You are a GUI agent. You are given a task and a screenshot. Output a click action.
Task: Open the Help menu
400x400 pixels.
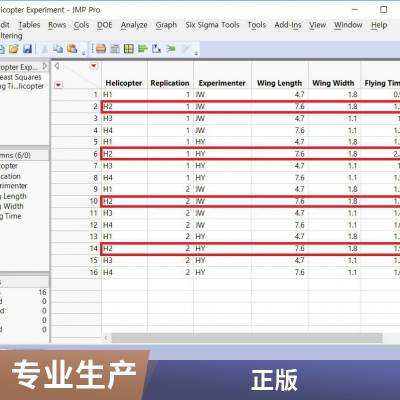[x=379, y=25]
